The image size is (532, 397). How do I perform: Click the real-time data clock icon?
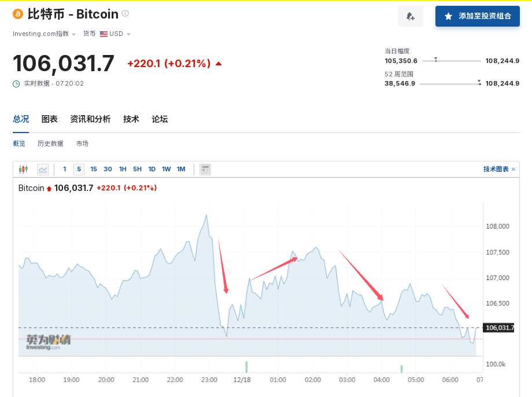[x=16, y=83]
